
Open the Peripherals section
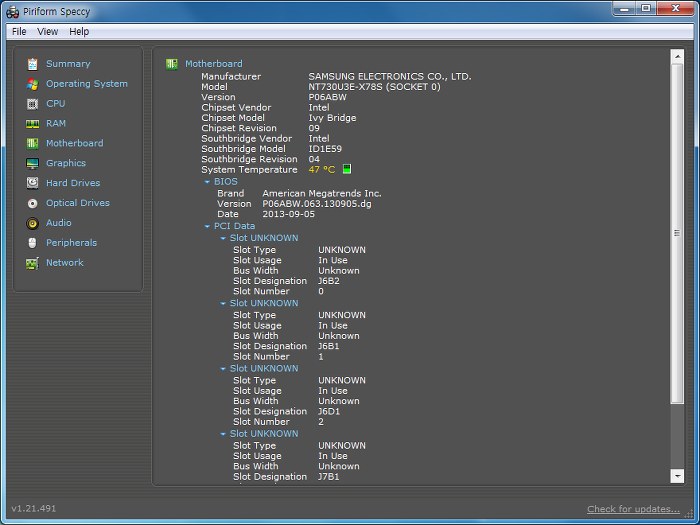(71, 243)
